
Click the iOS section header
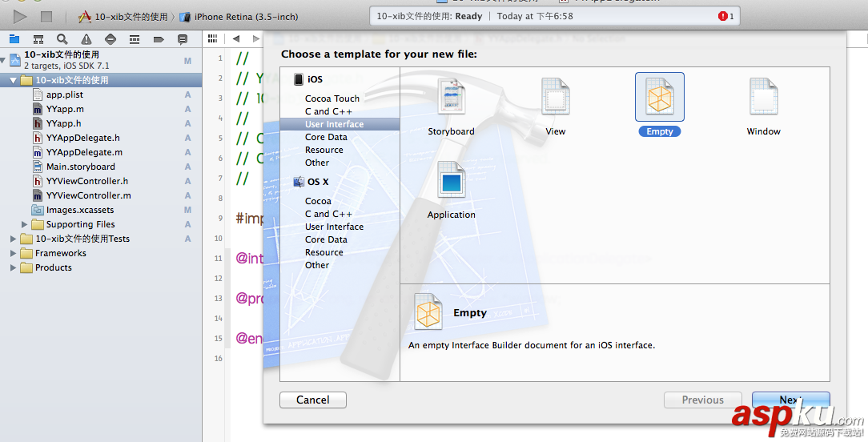[x=307, y=79]
